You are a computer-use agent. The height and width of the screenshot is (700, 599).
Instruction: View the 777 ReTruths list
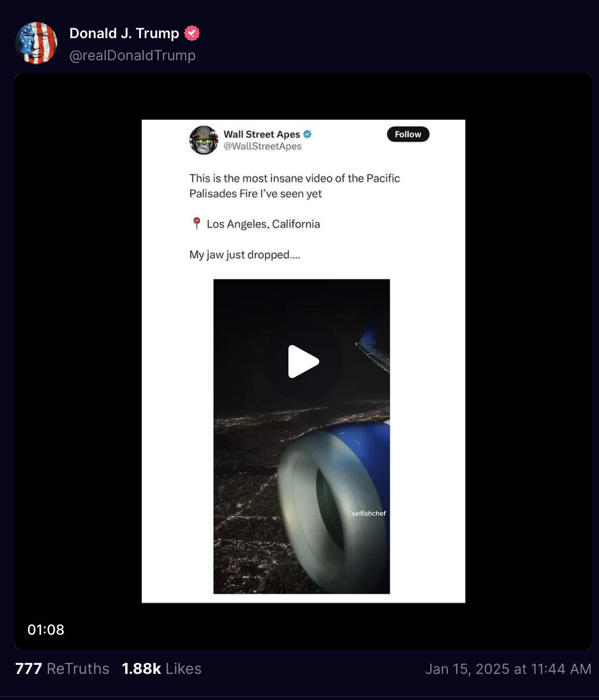[x=62, y=668]
